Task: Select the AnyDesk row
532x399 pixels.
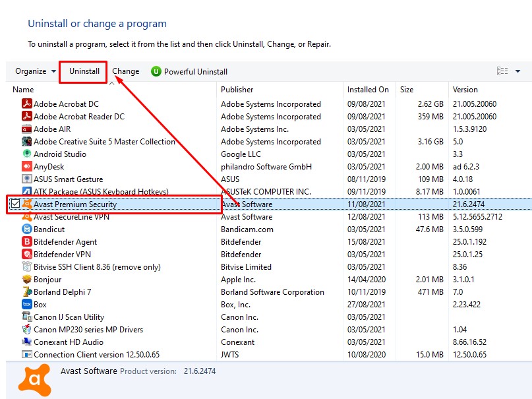Action: tap(269, 167)
